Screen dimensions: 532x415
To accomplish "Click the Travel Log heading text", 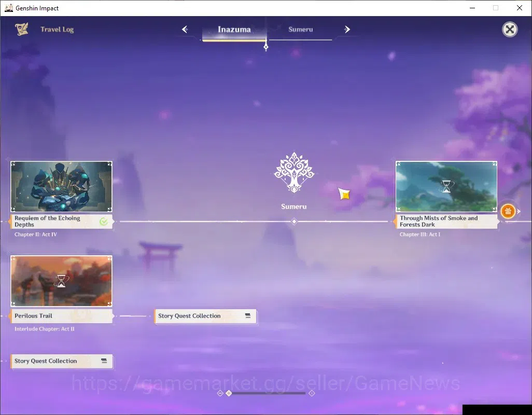I will [57, 30].
